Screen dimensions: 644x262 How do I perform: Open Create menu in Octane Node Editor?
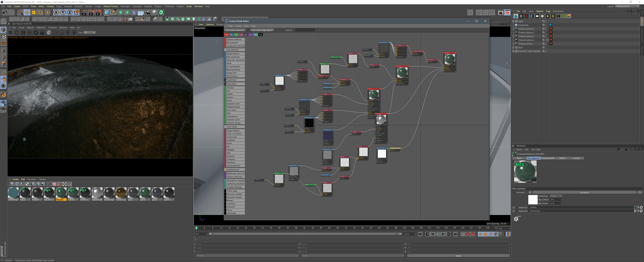pos(238,26)
